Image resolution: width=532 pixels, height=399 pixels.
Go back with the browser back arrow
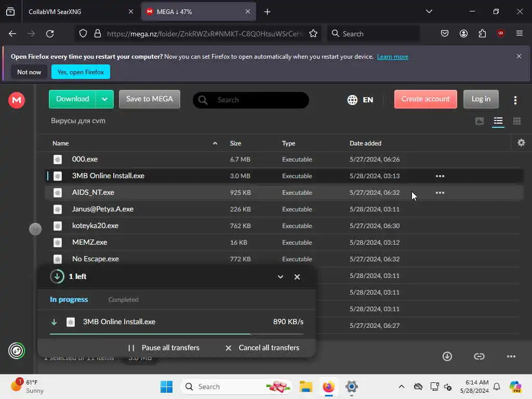[x=12, y=34]
